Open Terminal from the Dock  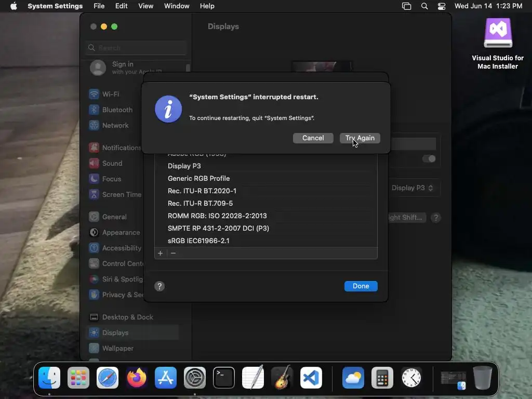(x=224, y=378)
